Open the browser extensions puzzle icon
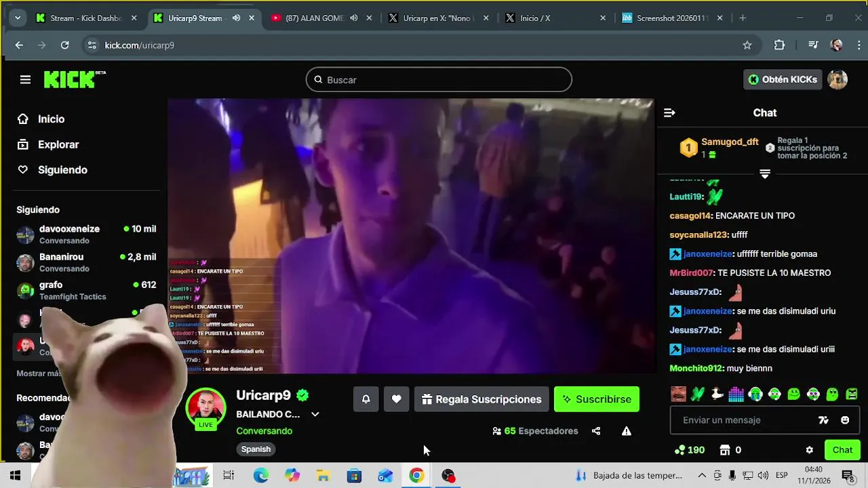 pyautogui.click(x=779, y=45)
